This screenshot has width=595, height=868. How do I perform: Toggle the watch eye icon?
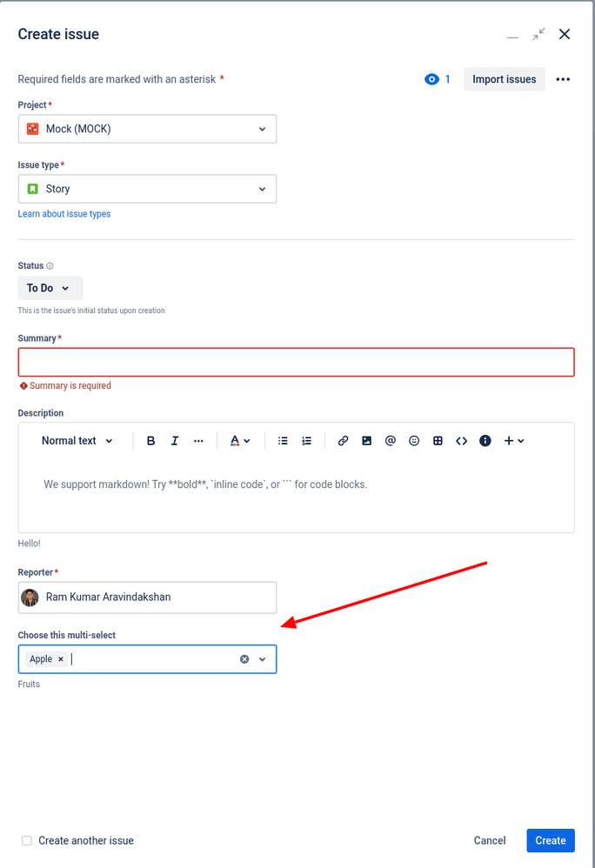pyautogui.click(x=431, y=79)
